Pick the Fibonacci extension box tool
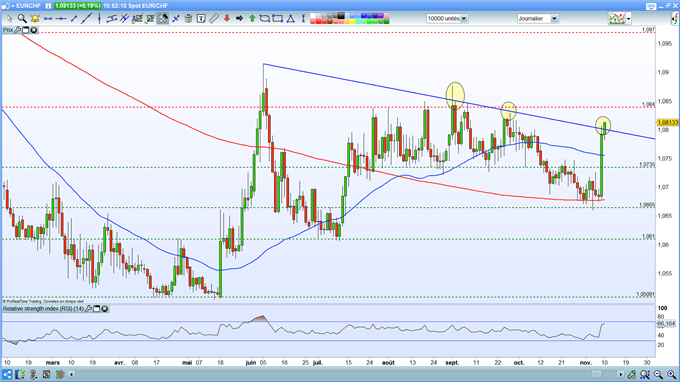This screenshot has width=680, height=382. pos(150,18)
